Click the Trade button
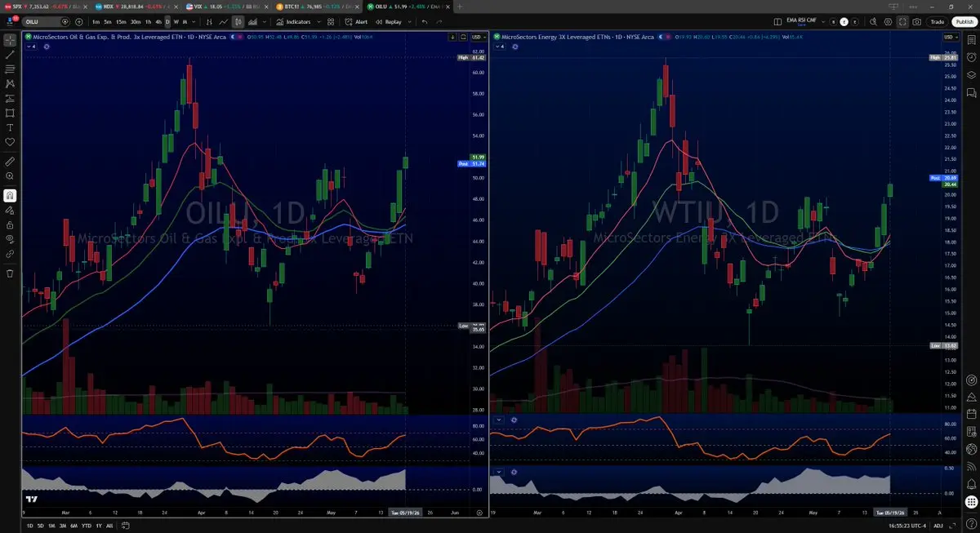This screenshot has height=533, width=980. pyautogui.click(x=938, y=22)
